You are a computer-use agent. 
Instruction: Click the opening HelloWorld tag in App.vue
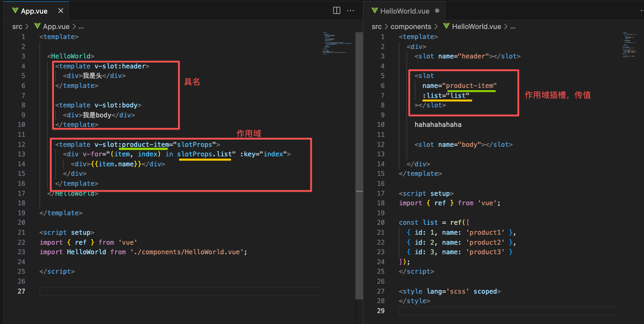pyautogui.click(x=71, y=56)
